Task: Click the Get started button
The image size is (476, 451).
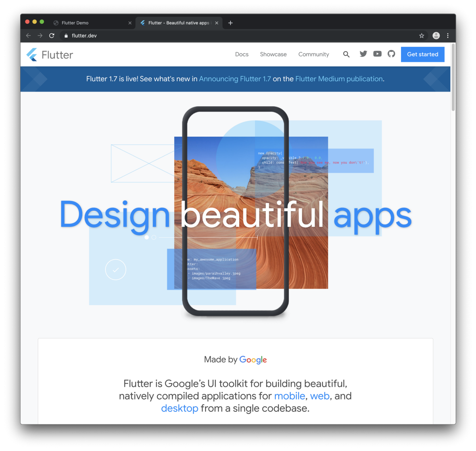Action: coord(422,54)
